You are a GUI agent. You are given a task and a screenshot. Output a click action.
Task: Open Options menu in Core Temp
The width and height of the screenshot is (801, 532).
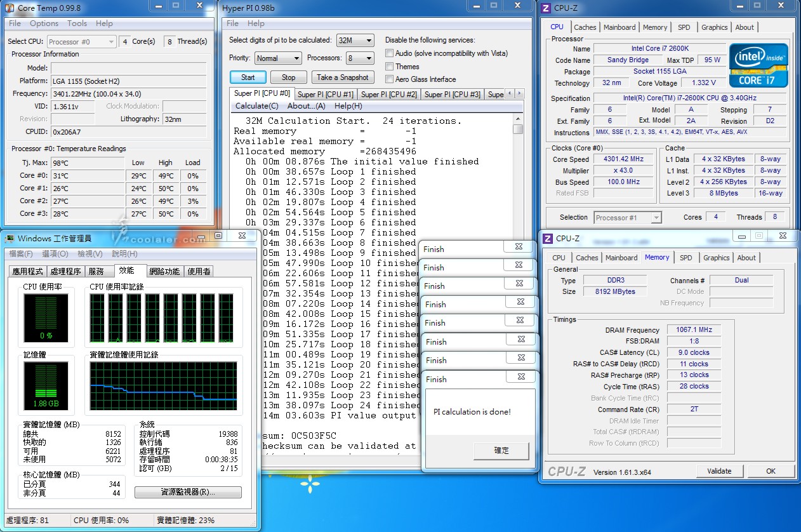(44, 23)
